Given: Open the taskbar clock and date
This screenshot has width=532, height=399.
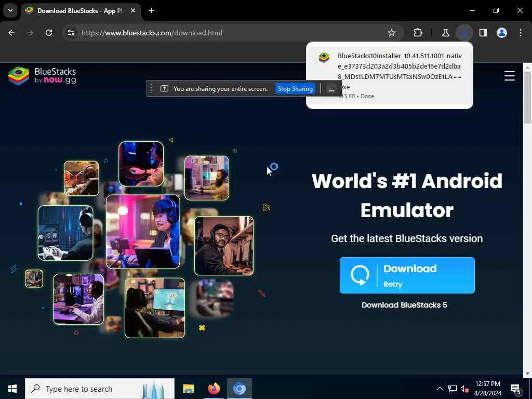Looking at the screenshot, I should pos(487,389).
